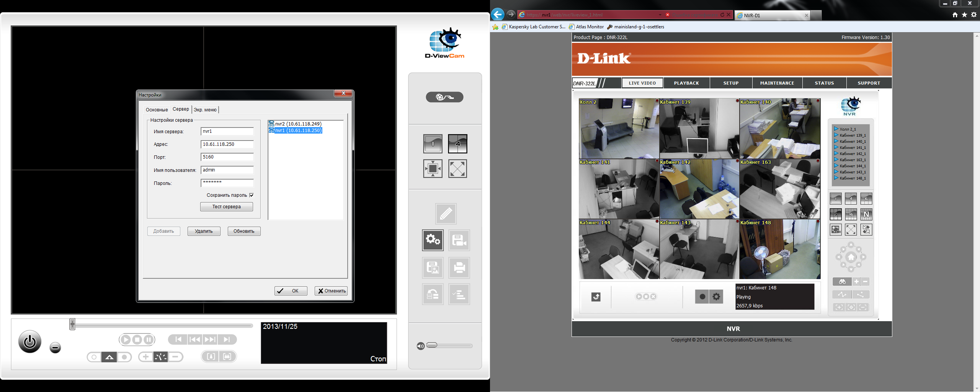This screenshot has height=392, width=980.
Task: Click the Stop button in D-ViewCam
Action: pos(137,340)
